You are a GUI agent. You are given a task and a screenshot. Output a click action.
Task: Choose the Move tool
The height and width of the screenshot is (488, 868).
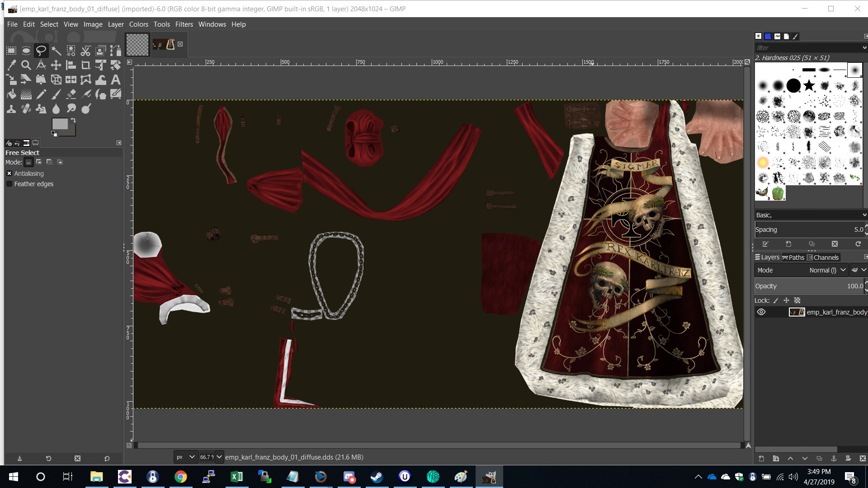(56, 65)
